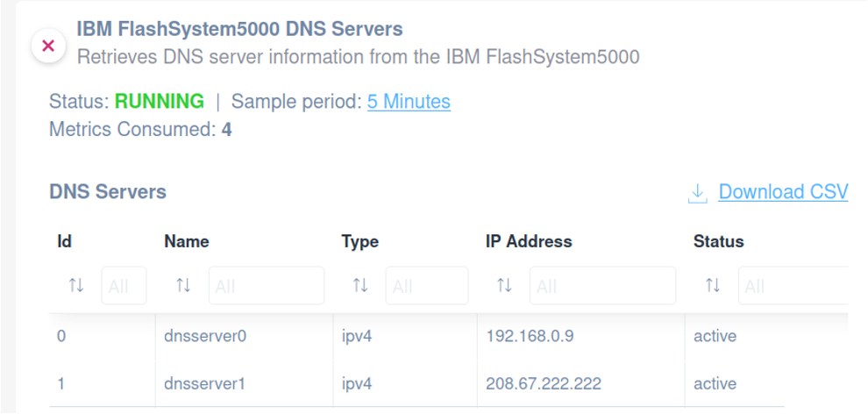
Task: Focus the Type filter field
Action: (427, 286)
